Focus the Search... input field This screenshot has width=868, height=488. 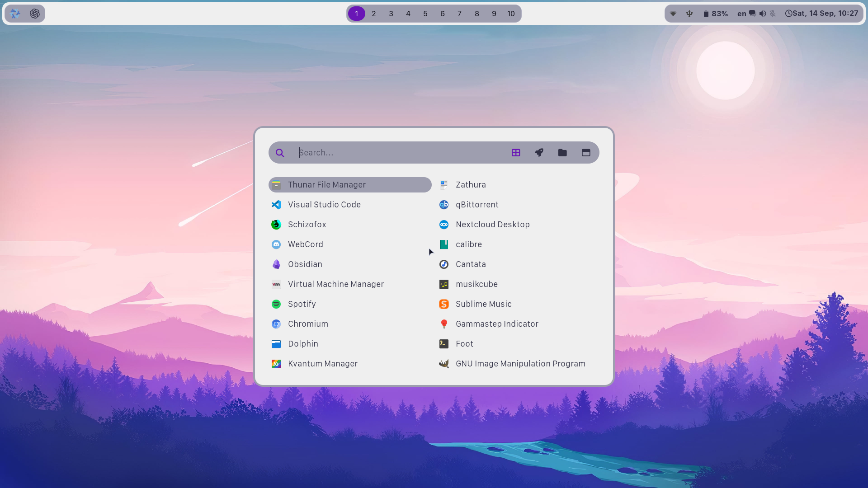400,153
